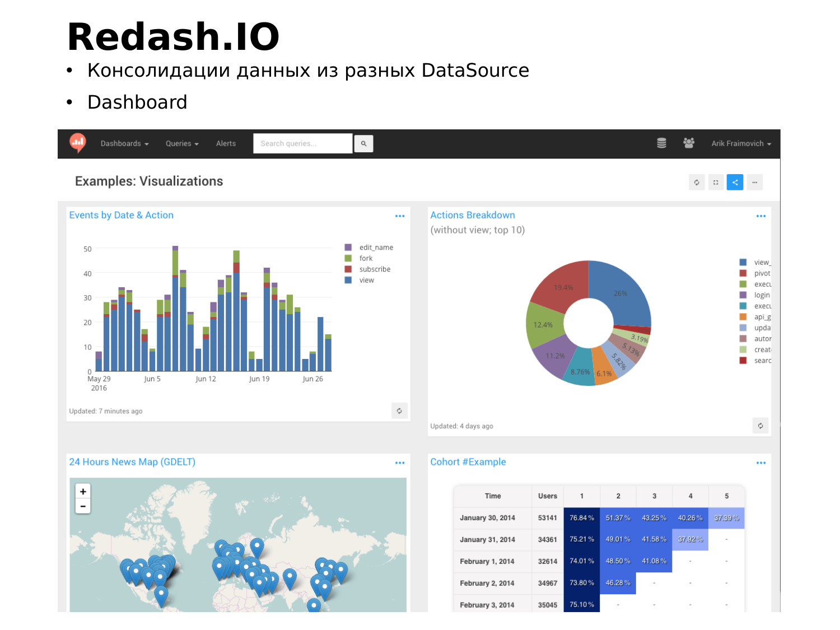This screenshot has width=840, height=630.
Task: Click the Redash logo icon
Action: point(78,143)
